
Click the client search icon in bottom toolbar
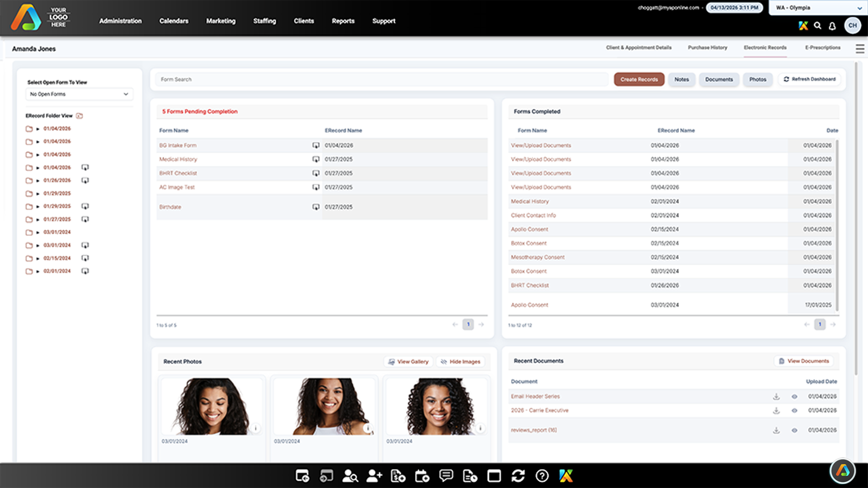(x=350, y=475)
